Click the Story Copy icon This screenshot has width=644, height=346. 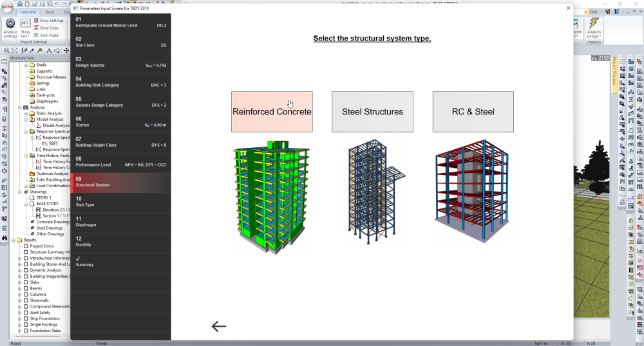(35, 28)
